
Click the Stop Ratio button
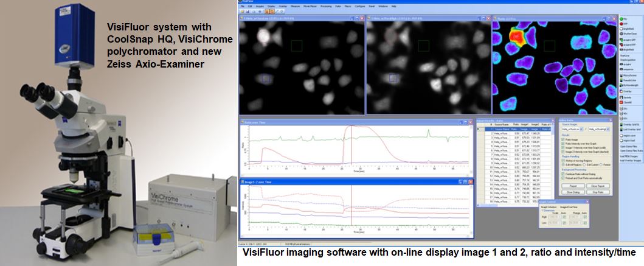click(597, 191)
